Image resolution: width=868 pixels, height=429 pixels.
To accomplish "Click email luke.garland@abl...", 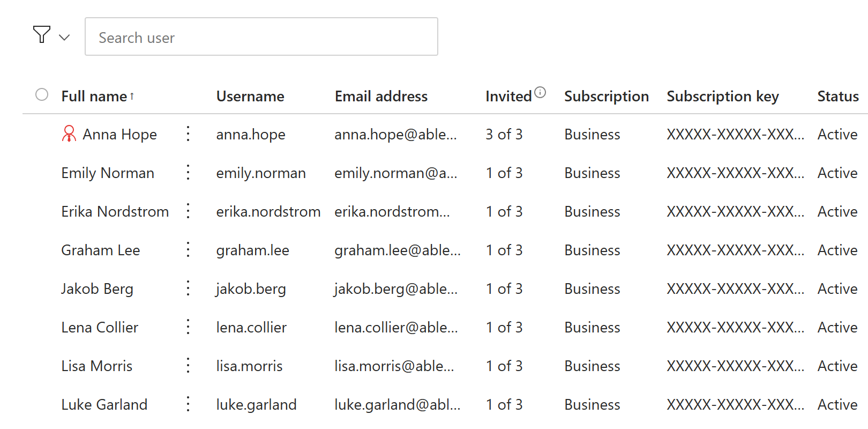I will pos(398,405).
